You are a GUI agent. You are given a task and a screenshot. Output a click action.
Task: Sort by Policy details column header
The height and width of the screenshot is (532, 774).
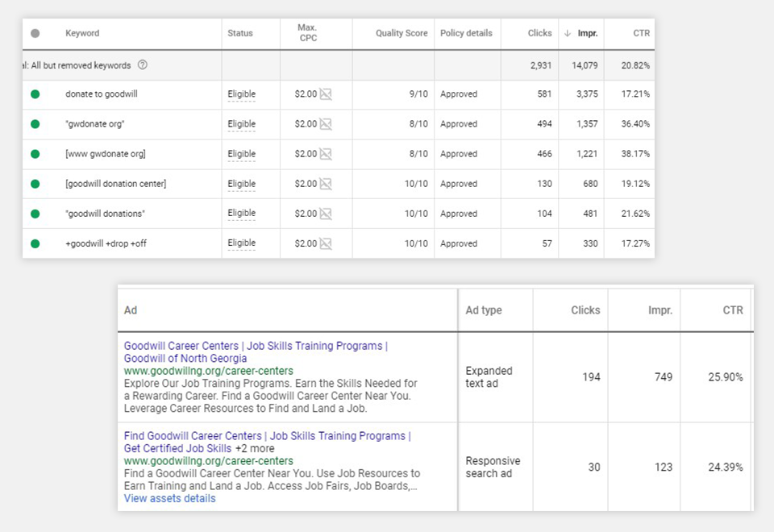(466, 33)
